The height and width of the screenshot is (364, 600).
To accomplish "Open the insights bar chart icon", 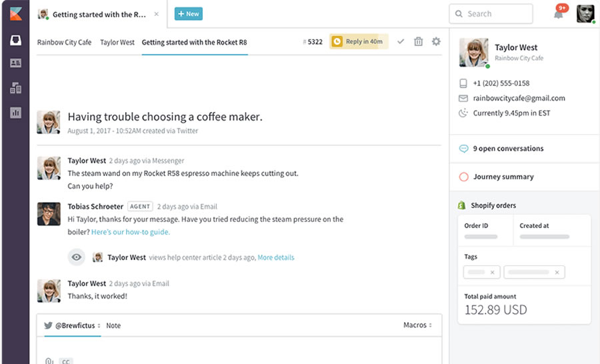I will tap(15, 113).
